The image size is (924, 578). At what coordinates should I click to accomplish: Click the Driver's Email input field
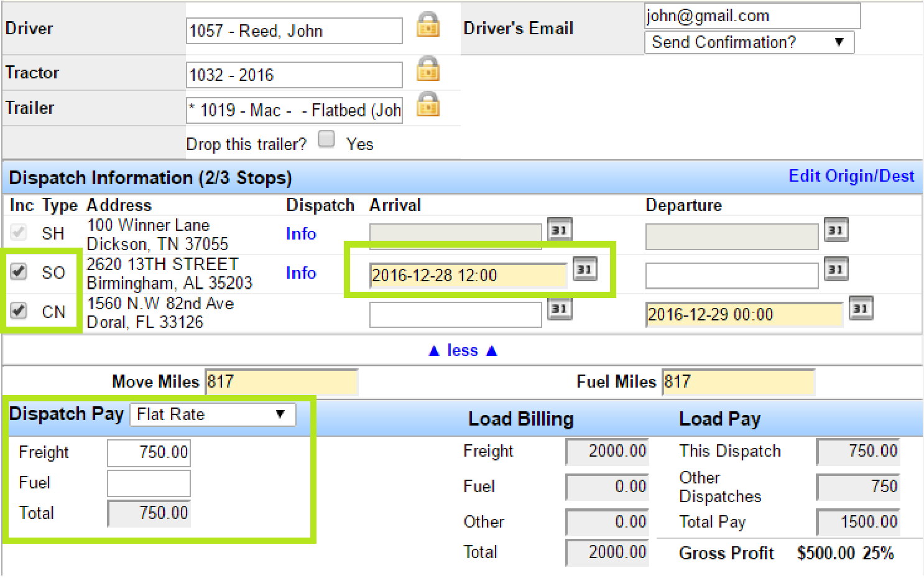(752, 16)
